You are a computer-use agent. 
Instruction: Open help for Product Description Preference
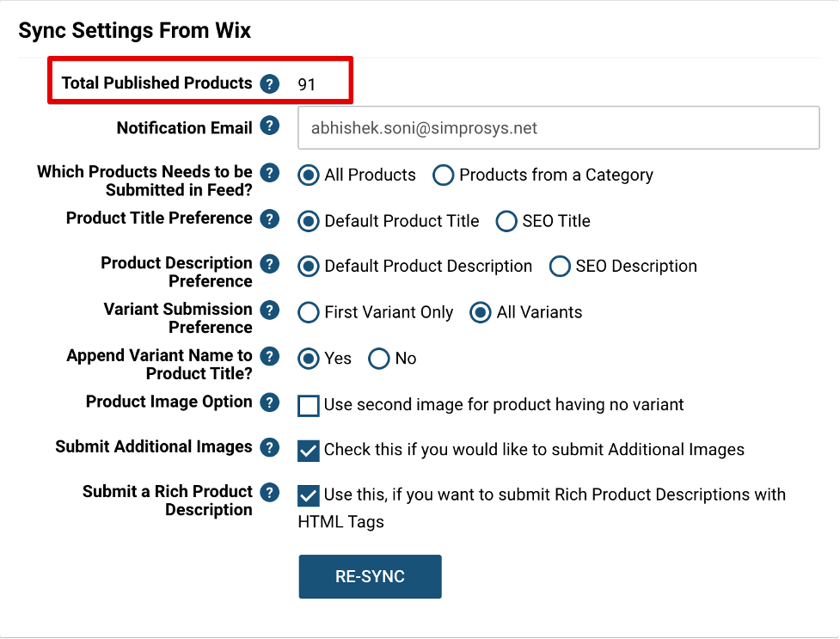(269, 264)
